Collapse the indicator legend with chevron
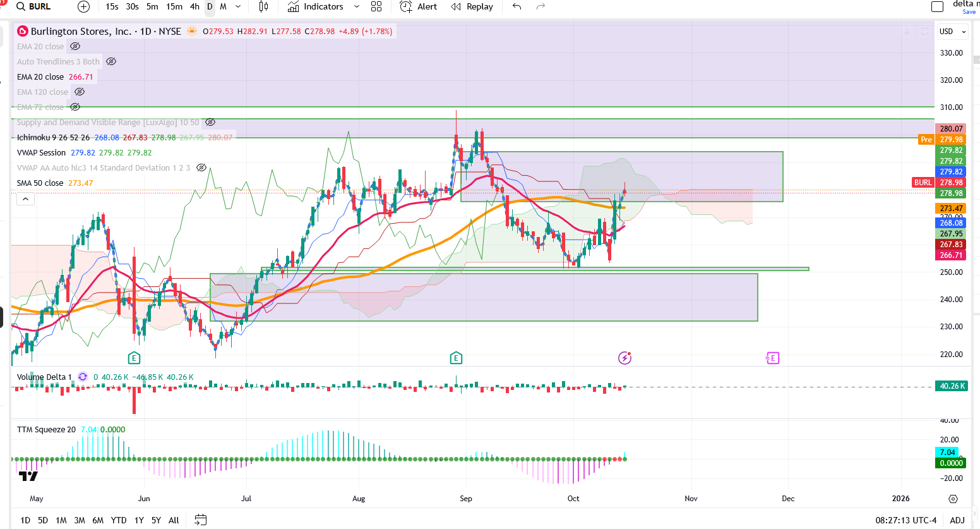 tap(25, 199)
